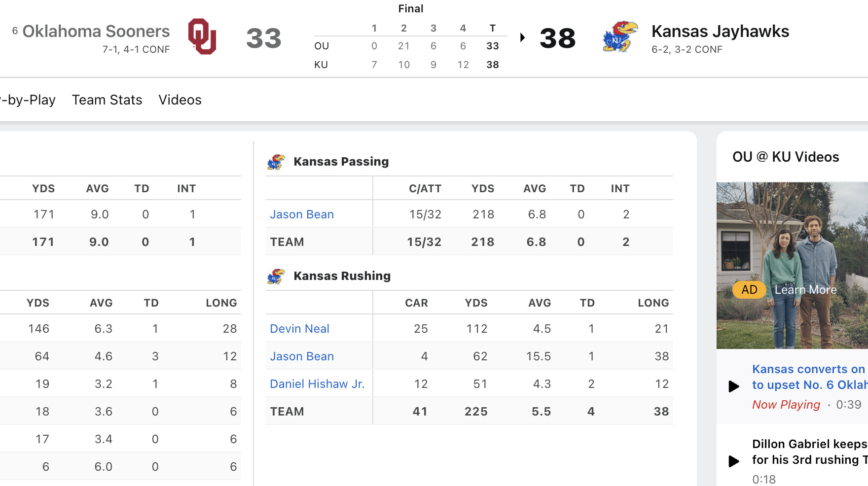Click the Oklahoma Sooners team name
Screen dimensions: 868x486
click(96, 32)
